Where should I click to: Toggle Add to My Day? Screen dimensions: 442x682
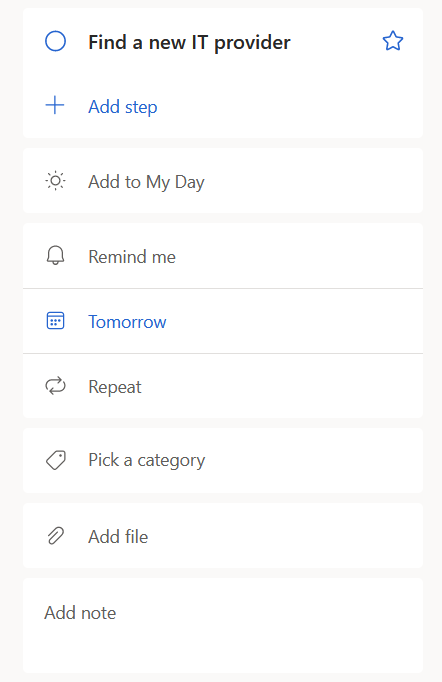pyautogui.click(x=146, y=182)
